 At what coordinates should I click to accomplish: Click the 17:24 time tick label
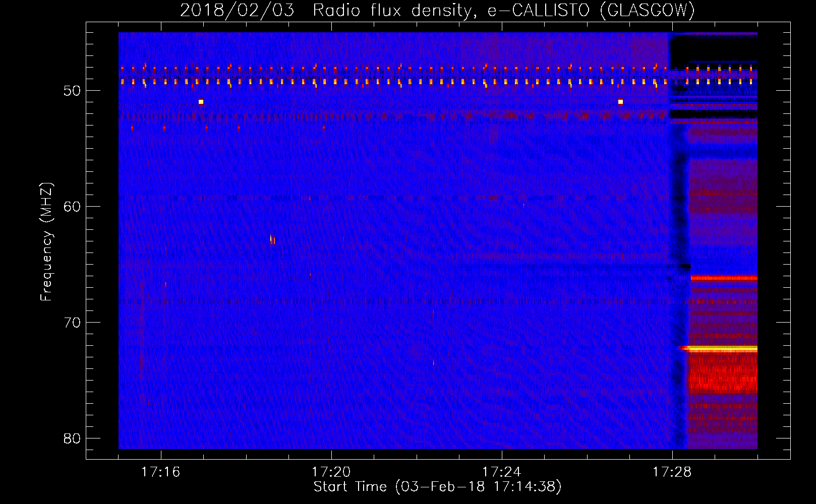tap(501, 472)
